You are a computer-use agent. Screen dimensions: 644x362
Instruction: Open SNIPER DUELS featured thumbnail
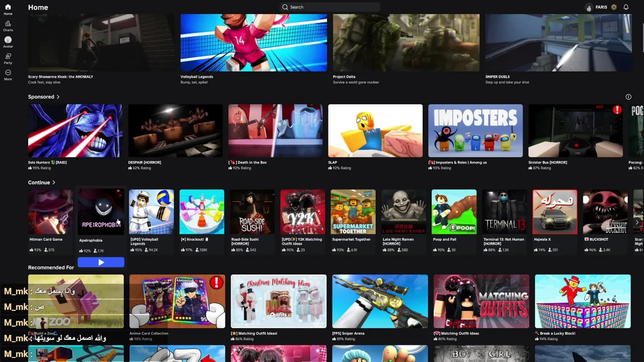click(x=558, y=43)
